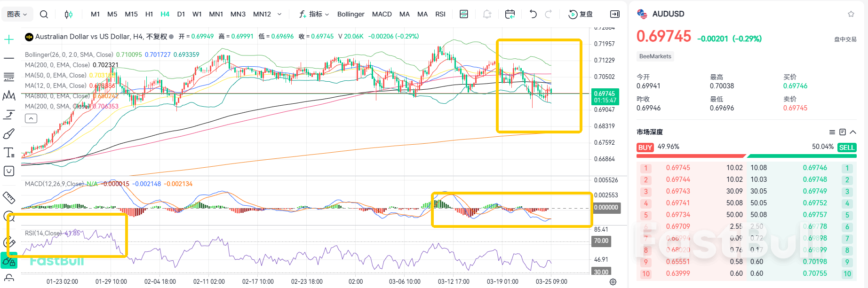
Task: Select the pattern drawing tool
Action: (9, 96)
